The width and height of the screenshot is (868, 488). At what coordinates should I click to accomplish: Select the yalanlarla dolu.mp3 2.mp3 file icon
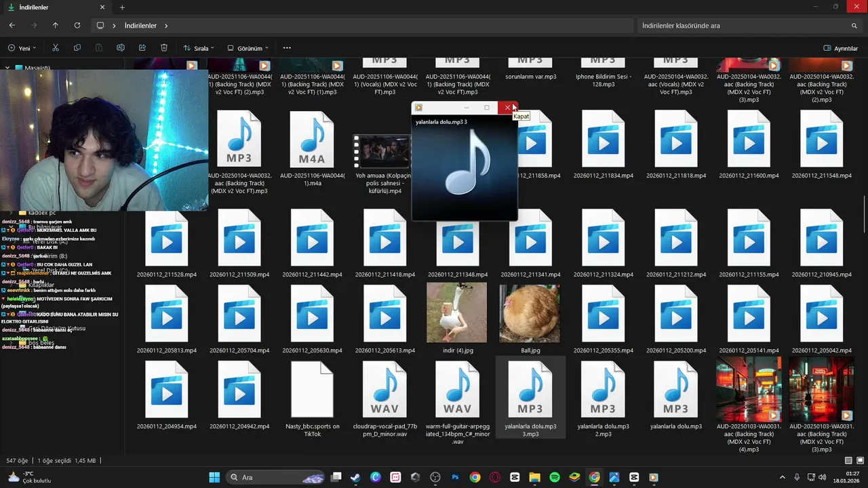[x=603, y=390]
